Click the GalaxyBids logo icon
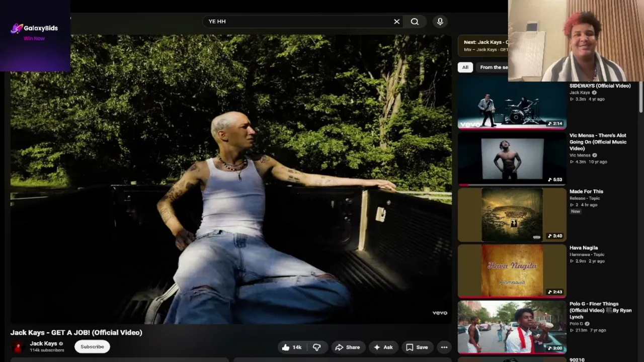644x362 pixels. coord(17,28)
